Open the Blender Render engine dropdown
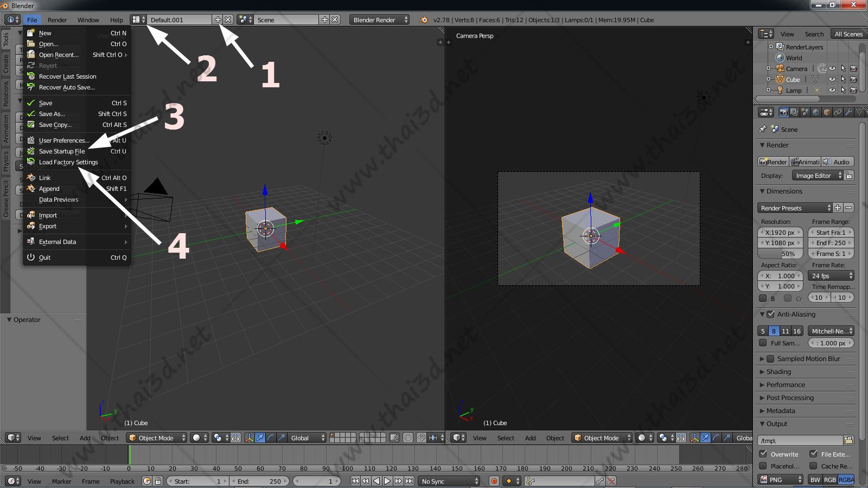868x488 pixels. pyautogui.click(x=380, y=20)
